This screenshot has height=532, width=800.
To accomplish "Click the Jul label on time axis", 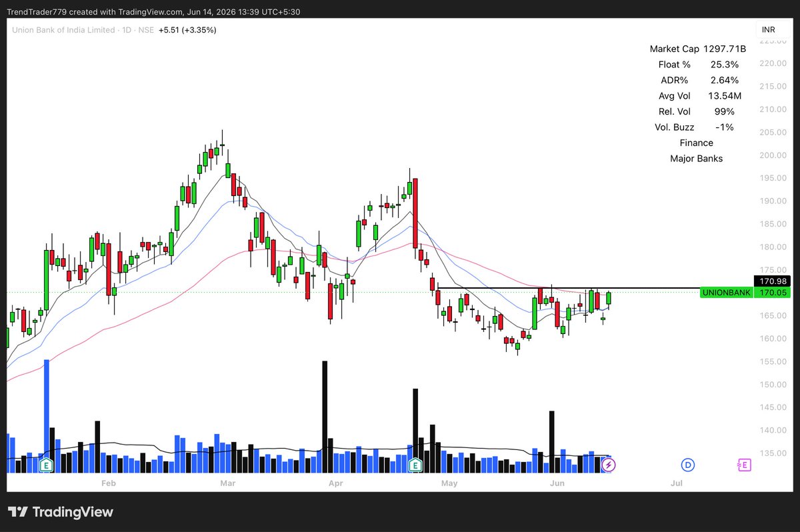I will (676, 482).
